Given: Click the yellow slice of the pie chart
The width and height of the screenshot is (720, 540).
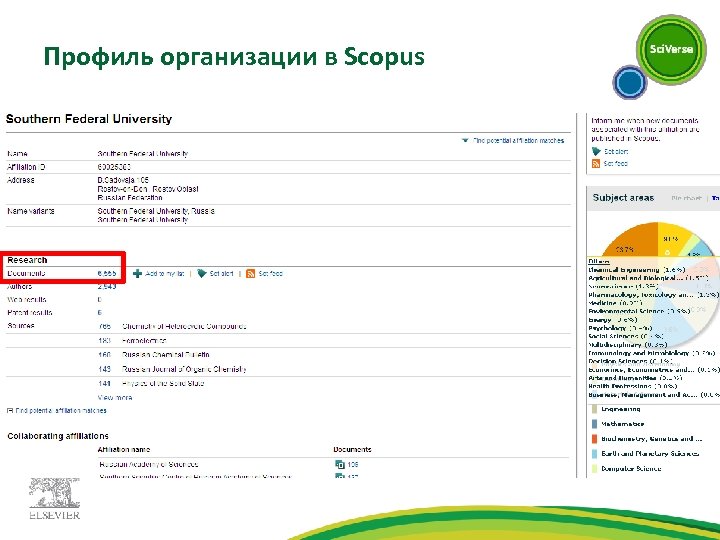Looking at the screenshot, I should (671, 239).
